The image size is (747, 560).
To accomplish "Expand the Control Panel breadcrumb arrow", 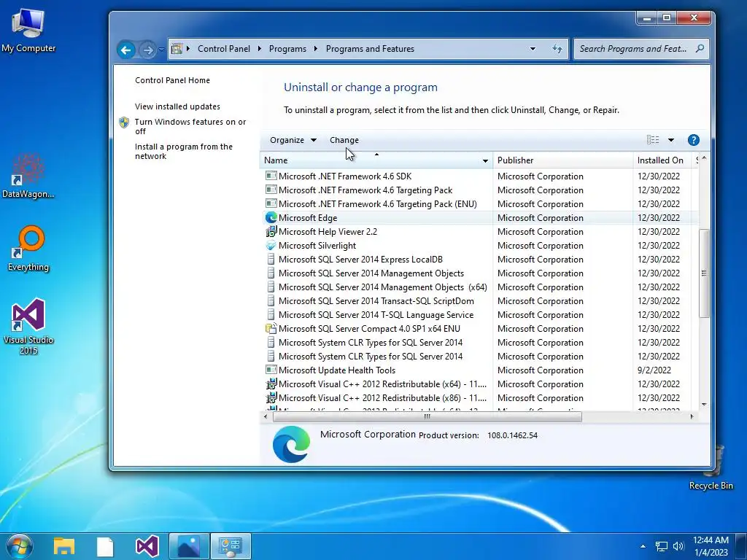I will click(259, 49).
